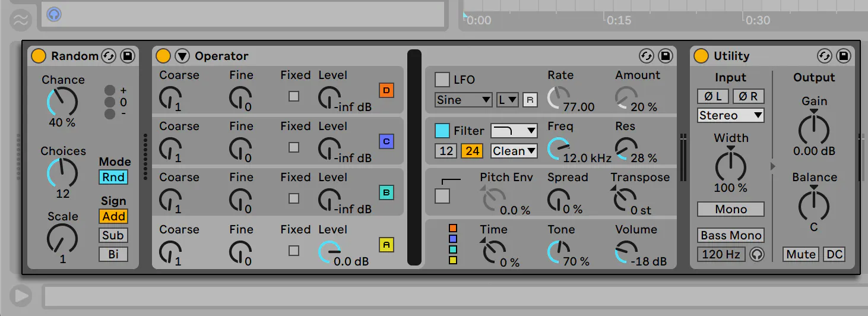This screenshot has height=316, width=868.
Task: Toggle the Operator device activator
Action: (163, 56)
